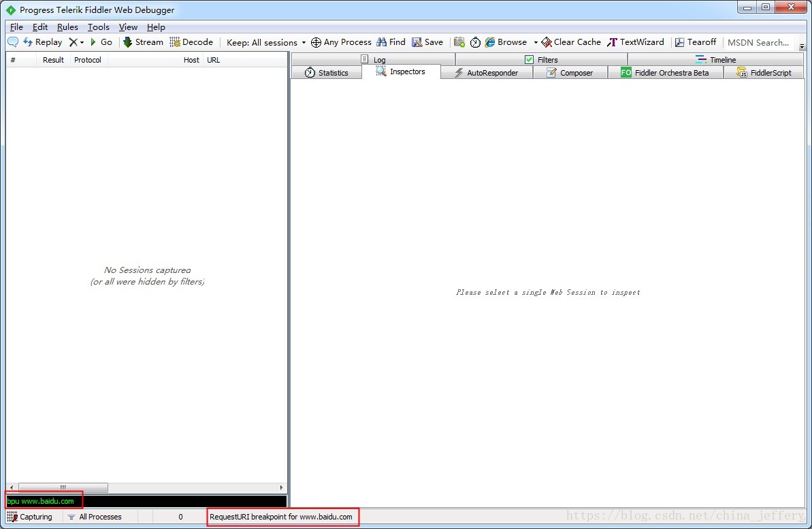Toggle Decode option in toolbar
812x529 pixels.
(191, 42)
